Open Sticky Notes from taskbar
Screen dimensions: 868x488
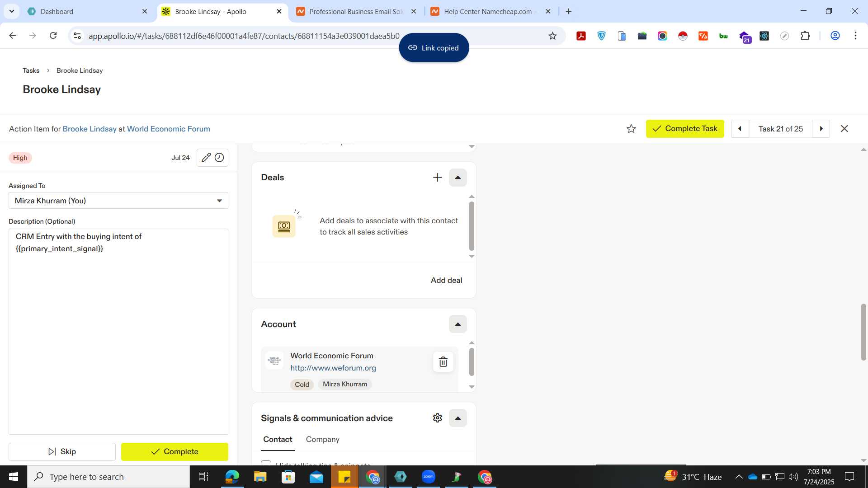coord(344,477)
